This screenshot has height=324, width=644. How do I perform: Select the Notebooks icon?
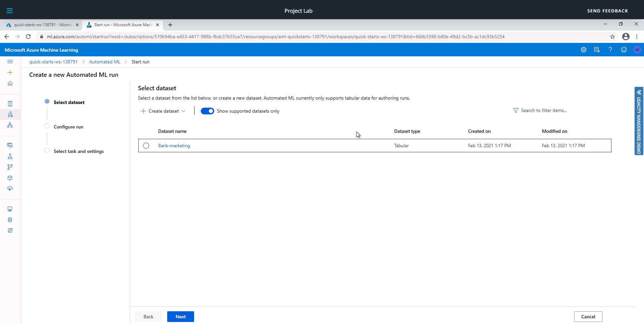[x=10, y=103]
